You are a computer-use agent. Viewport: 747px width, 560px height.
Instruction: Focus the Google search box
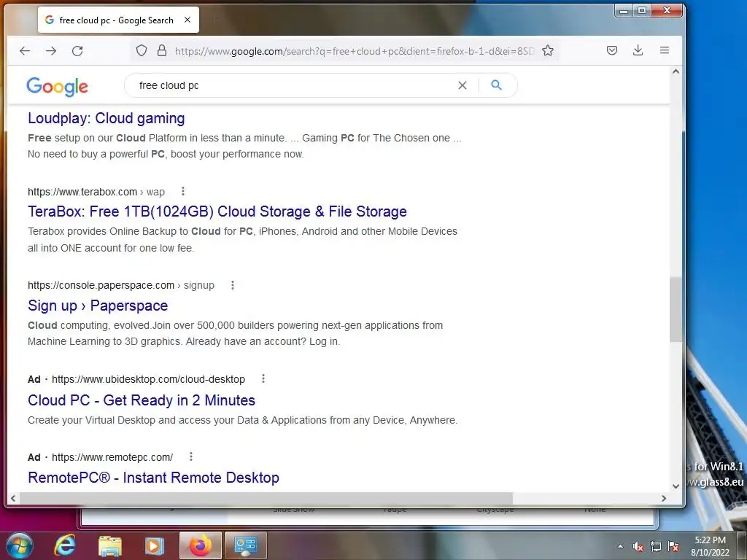pyautogui.click(x=295, y=85)
